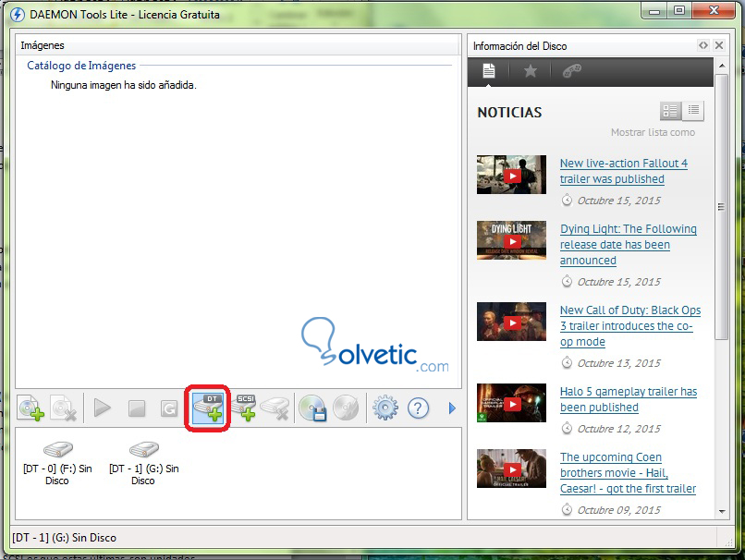Switch to the Favorites star tab
Image resolution: width=745 pixels, height=560 pixels.
[531, 71]
